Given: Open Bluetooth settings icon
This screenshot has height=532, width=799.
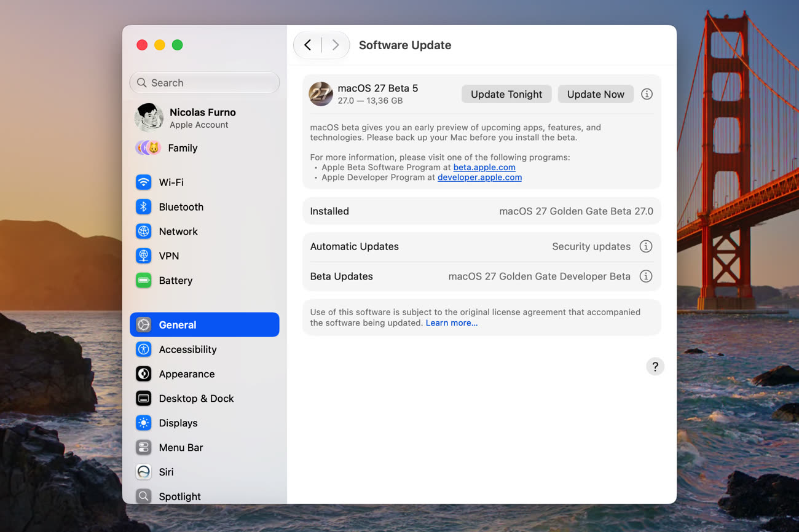Looking at the screenshot, I should (x=143, y=206).
